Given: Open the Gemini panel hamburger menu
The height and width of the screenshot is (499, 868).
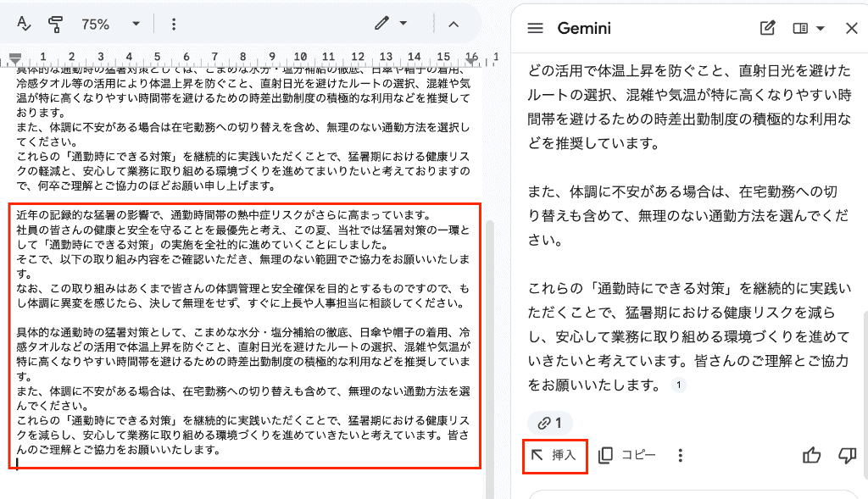Looking at the screenshot, I should pos(536,28).
